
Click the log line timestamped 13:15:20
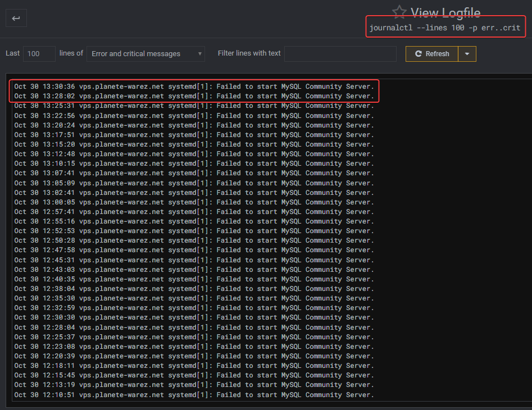[194, 144]
